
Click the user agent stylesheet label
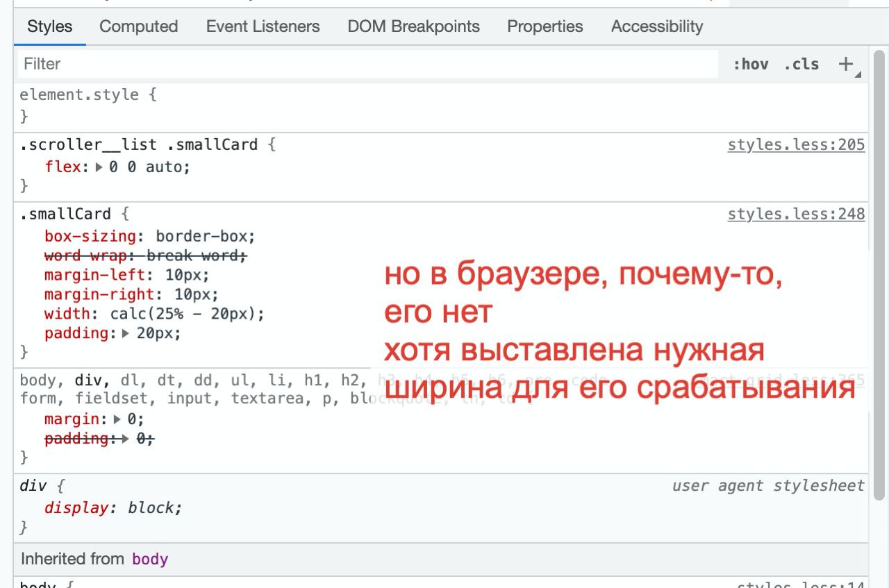pyautogui.click(x=768, y=486)
